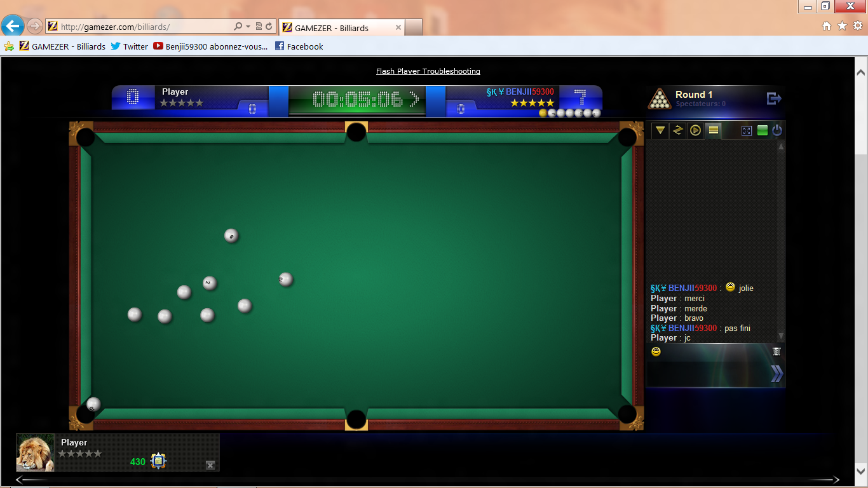Click the badge icon next to 430
The image size is (868, 488).
(158, 461)
